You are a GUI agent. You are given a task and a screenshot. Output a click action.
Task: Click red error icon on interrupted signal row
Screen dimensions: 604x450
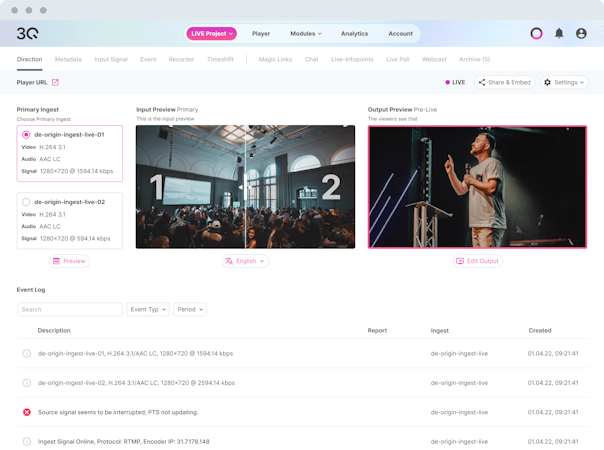point(27,412)
